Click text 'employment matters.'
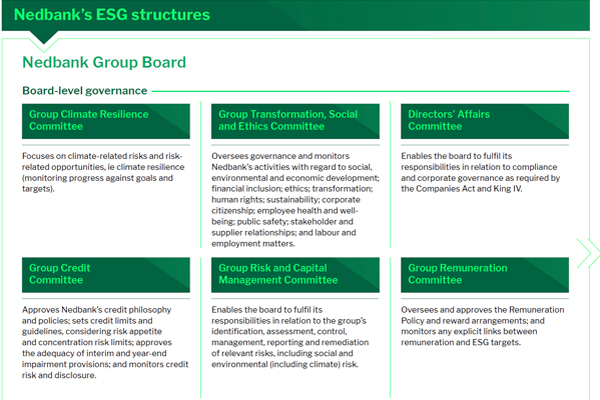 [x=253, y=243]
